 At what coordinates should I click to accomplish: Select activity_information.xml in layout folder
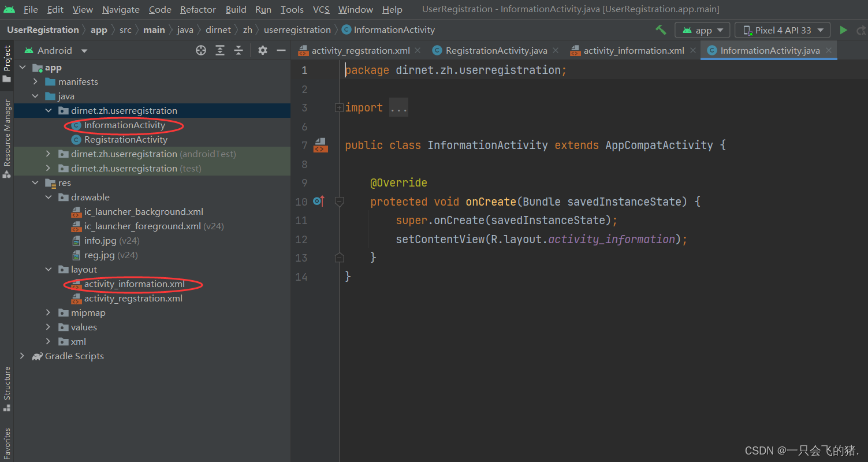[135, 284]
